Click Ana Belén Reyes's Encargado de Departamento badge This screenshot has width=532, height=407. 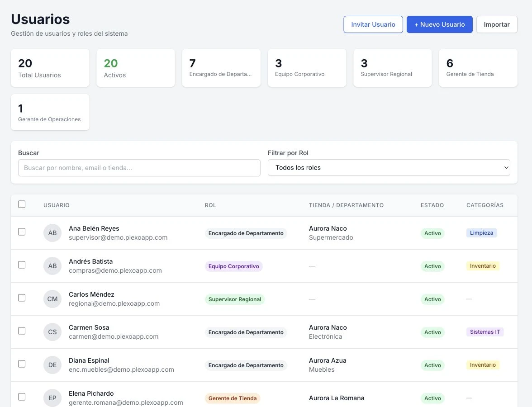[246, 233]
